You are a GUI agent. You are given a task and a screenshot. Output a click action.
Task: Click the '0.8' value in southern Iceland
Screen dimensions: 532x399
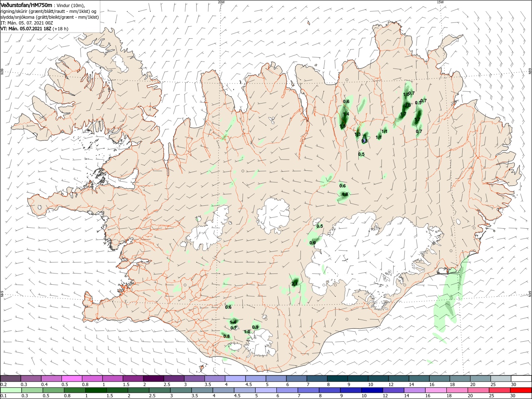tap(227, 336)
